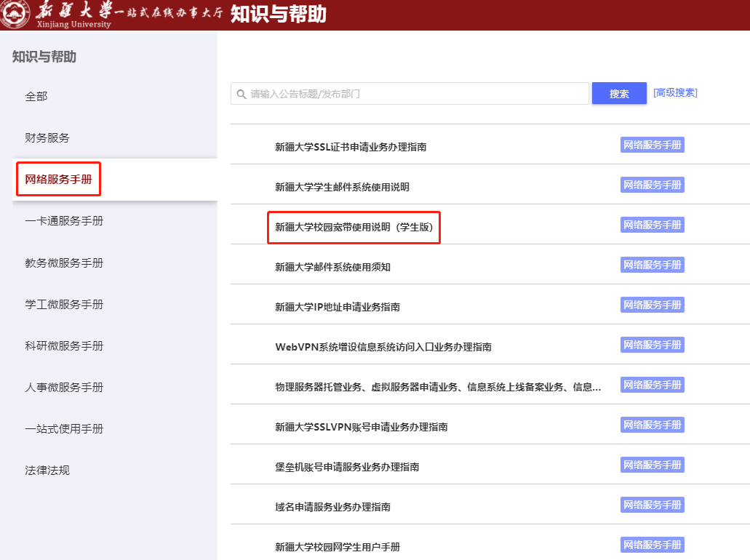Open the [高级搜索] advanced search link
Viewport: 750px width, 560px height.
[x=675, y=93]
